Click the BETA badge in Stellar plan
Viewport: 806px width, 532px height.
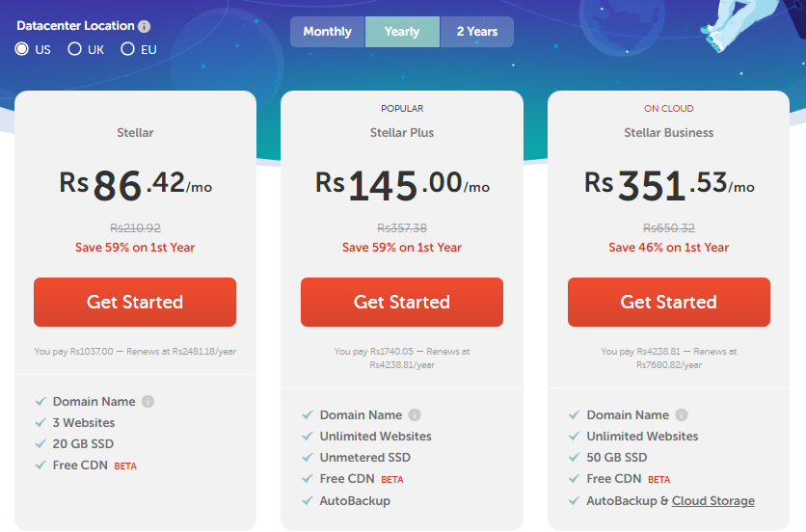[125, 466]
